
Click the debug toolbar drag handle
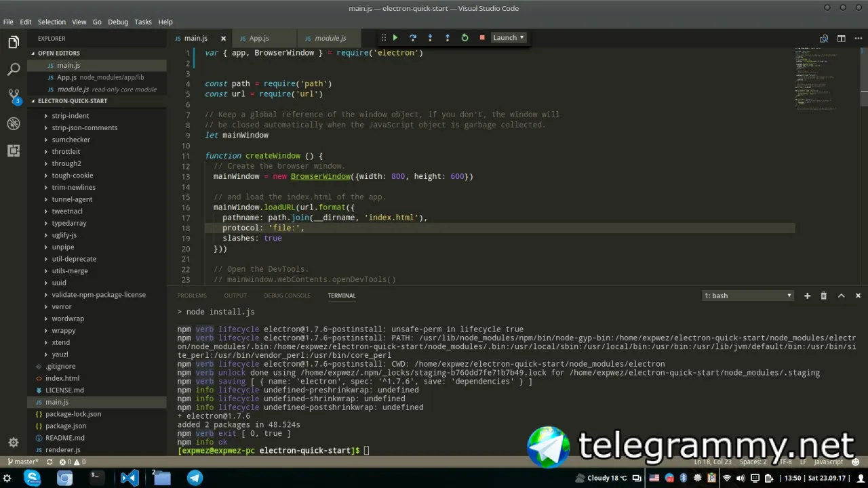pos(383,38)
